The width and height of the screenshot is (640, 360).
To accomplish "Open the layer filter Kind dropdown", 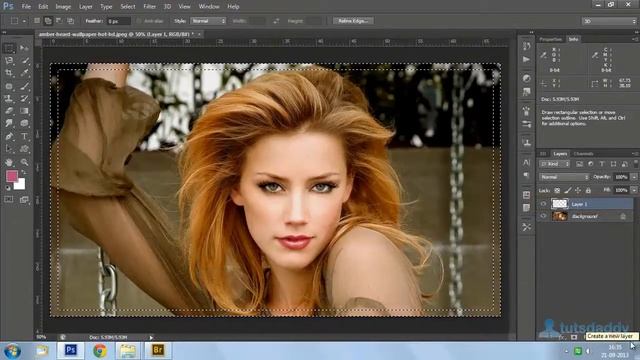I will [555, 164].
